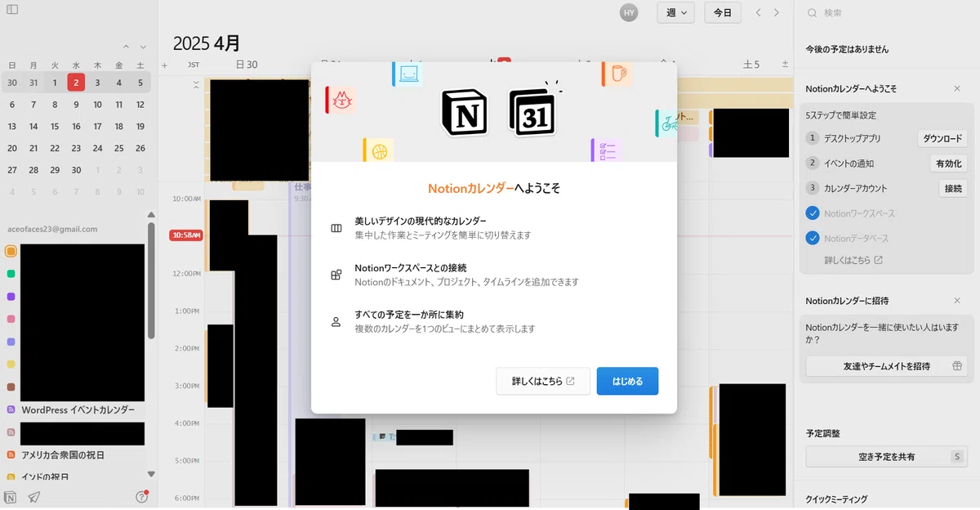Viewport: 980px width, 510px height.
Task: Open the help question mark icon
Action: click(141, 497)
